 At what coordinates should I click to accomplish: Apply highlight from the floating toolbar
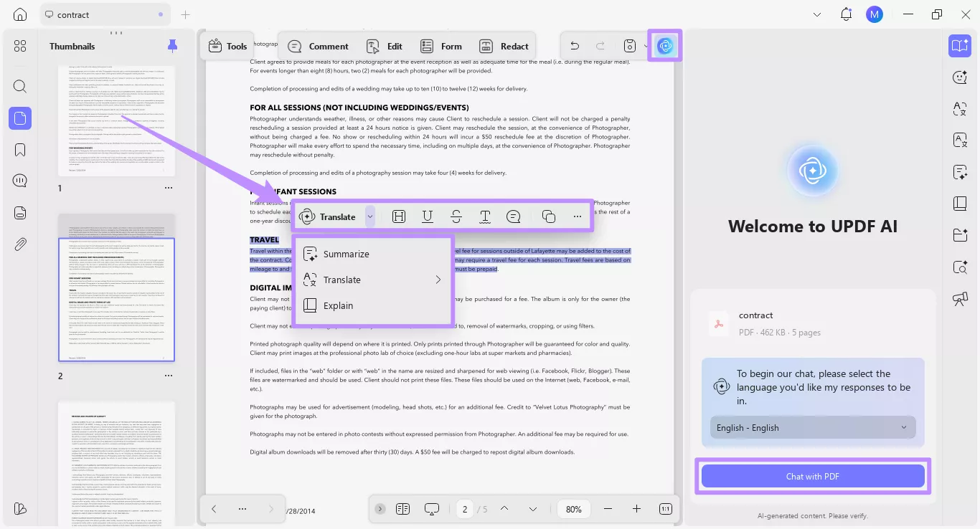tap(399, 216)
